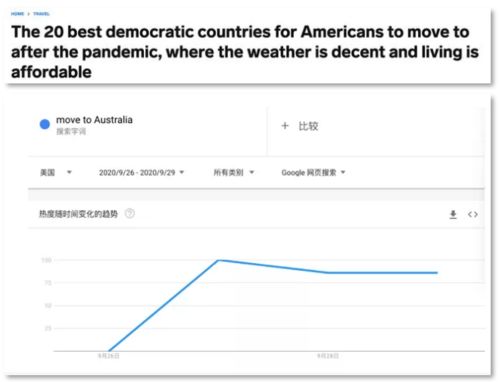Download the trend chart data

[x=453, y=214]
